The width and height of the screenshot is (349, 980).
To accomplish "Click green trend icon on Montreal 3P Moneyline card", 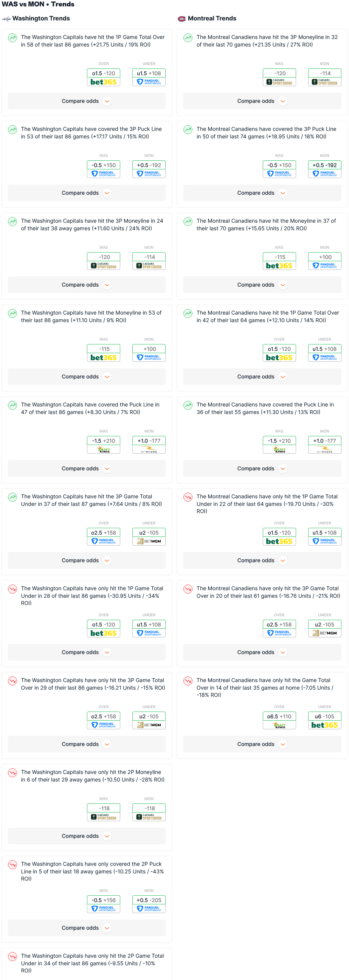I will pyautogui.click(x=188, y=38).
